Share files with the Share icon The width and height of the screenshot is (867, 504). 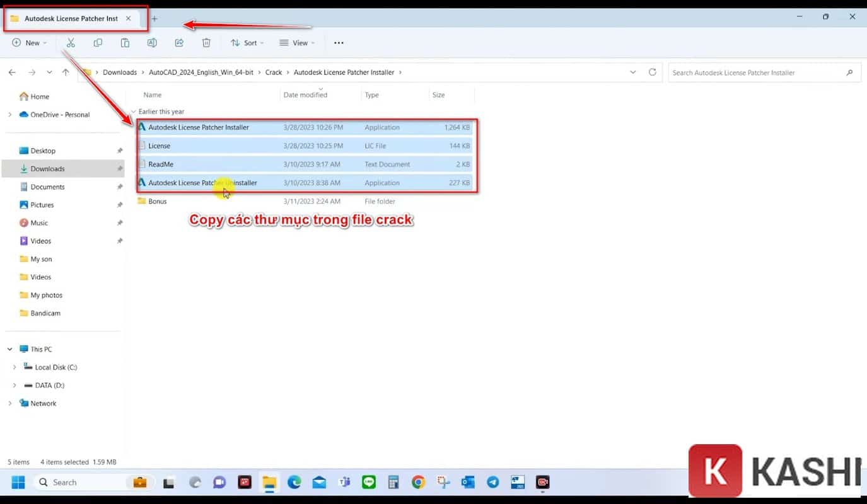[x=179, y=42]
